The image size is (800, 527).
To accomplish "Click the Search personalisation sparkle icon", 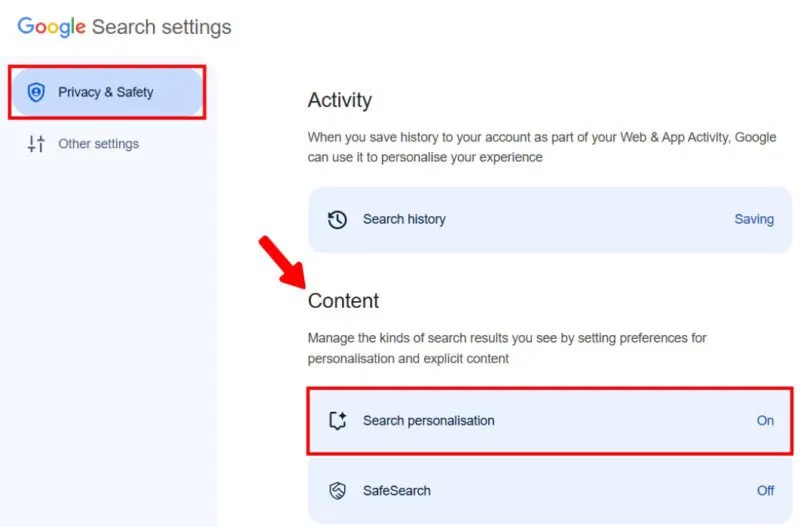I will point(338,421).
